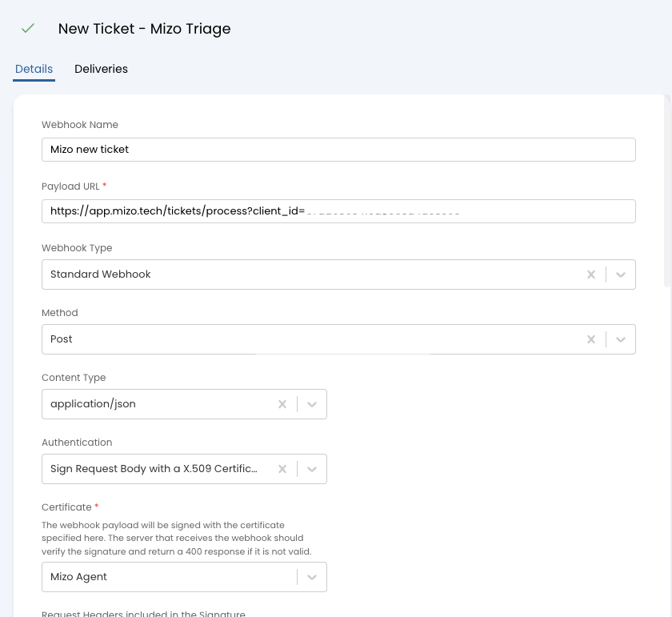Switch to the Deliveries tab
Screen dimensions: 672x617
pyautogui.click(x=101, y=69)
